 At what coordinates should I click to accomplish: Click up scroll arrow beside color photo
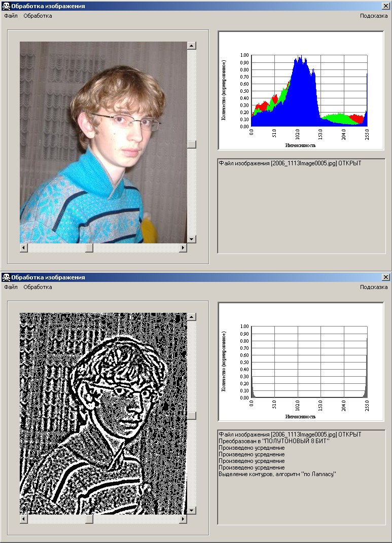[192, 46]
